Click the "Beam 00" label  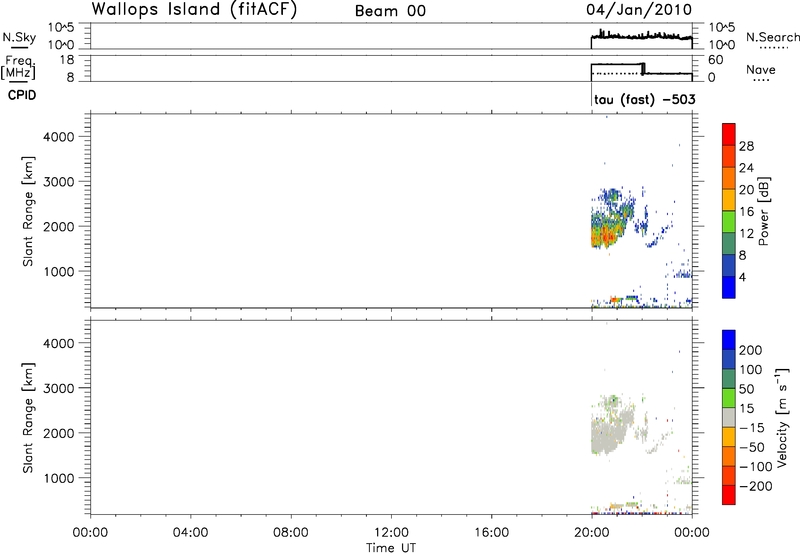(390, 11)
